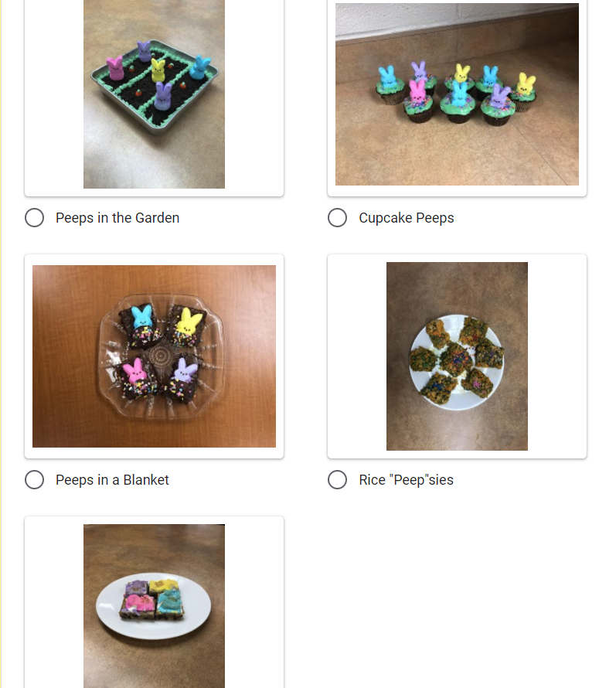Open the garden tray Peeps photo
The image size is (616, 688).
pyautogui.click(x=154, y=94)
